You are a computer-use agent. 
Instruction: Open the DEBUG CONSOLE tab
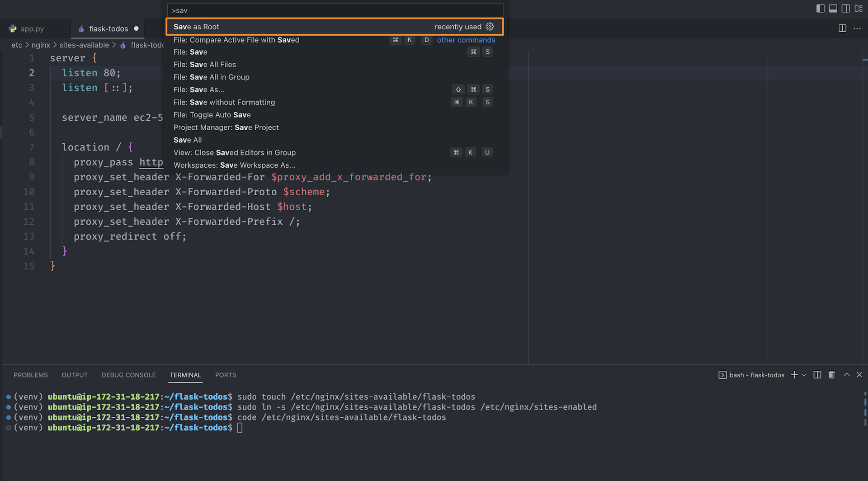[x=128, y=375]
